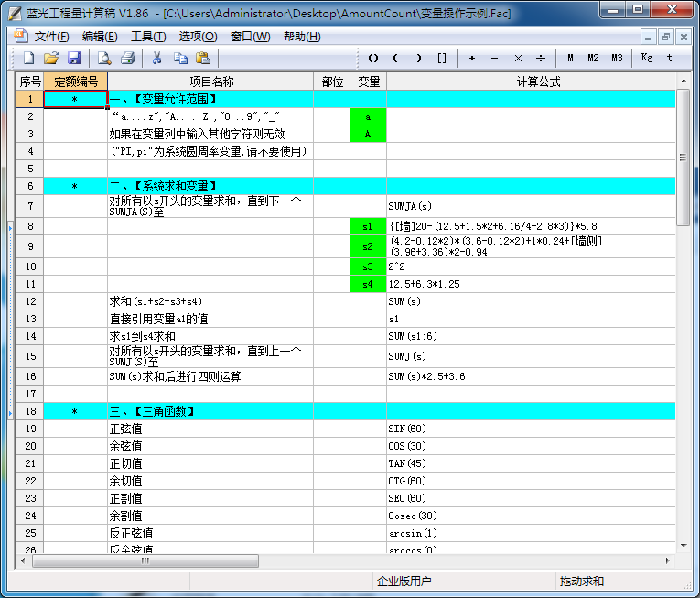700x598 pixels.
Task: Copy selection with the copy icon
Action: (180, 58)
